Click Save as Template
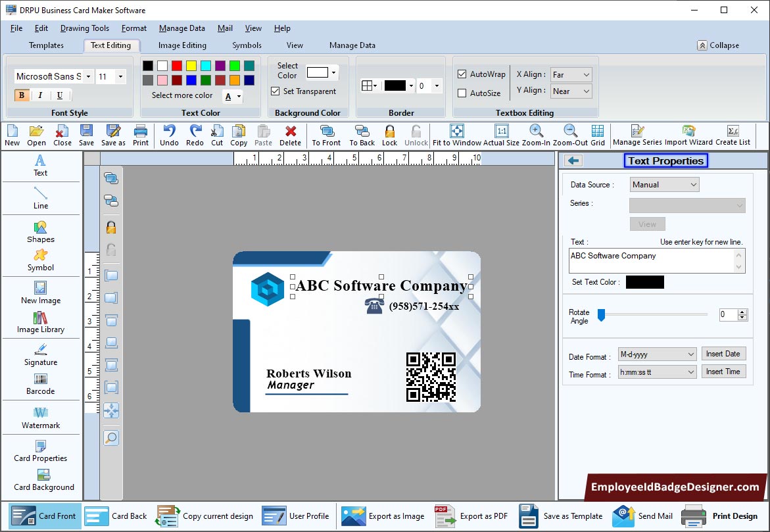The image size is (770, 532). 561,516
